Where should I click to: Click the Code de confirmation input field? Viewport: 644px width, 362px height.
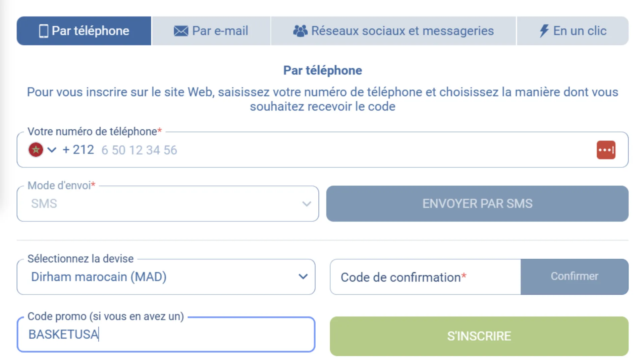[419, 277]
